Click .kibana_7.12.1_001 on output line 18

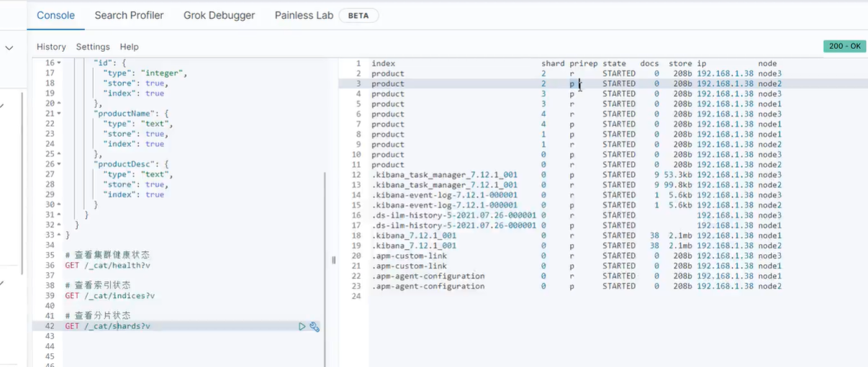click(x=414, y=235)
